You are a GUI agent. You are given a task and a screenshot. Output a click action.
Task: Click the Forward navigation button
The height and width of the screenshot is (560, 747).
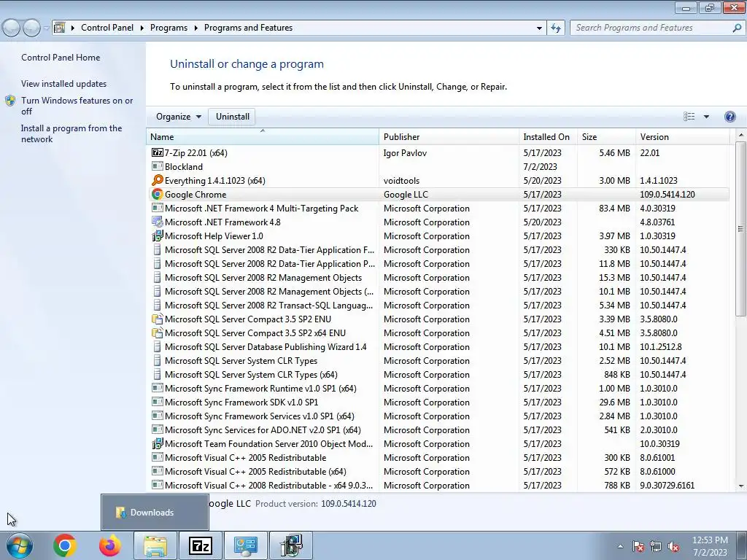[31, 28]
